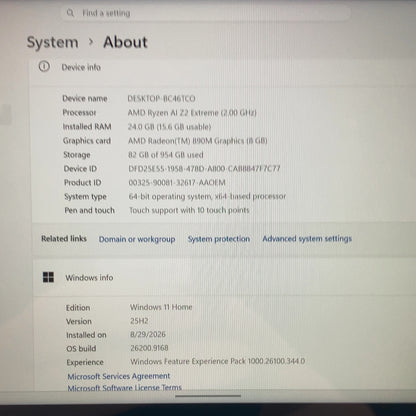Collapse the Windows info section header

(224, 278)
